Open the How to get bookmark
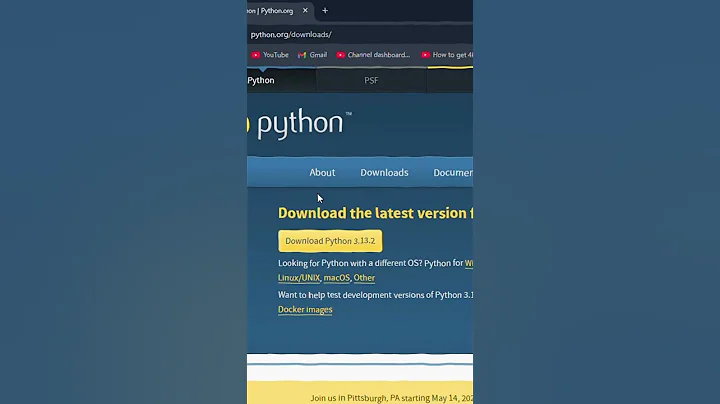Viewport: 720px width, 404px height. (447, 55)
